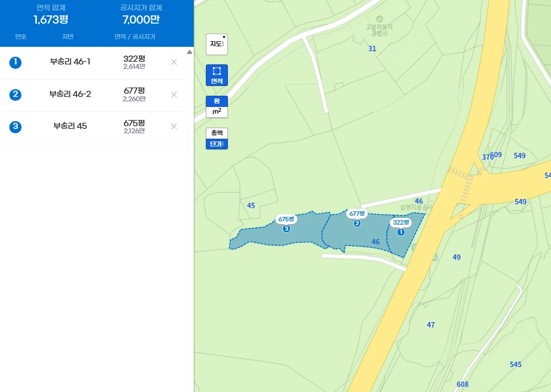Remove 부송리 45 from the list
This screenshot has height=392, width=551.
tap(174, 127)
